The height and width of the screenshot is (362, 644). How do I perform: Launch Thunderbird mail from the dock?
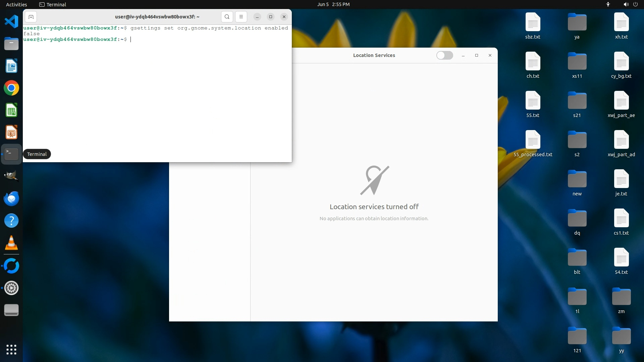tap(11, 198)
